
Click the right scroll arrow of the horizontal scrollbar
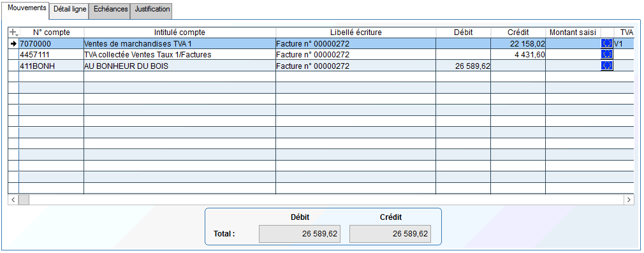pyautogui.click(x=629, y=200)
